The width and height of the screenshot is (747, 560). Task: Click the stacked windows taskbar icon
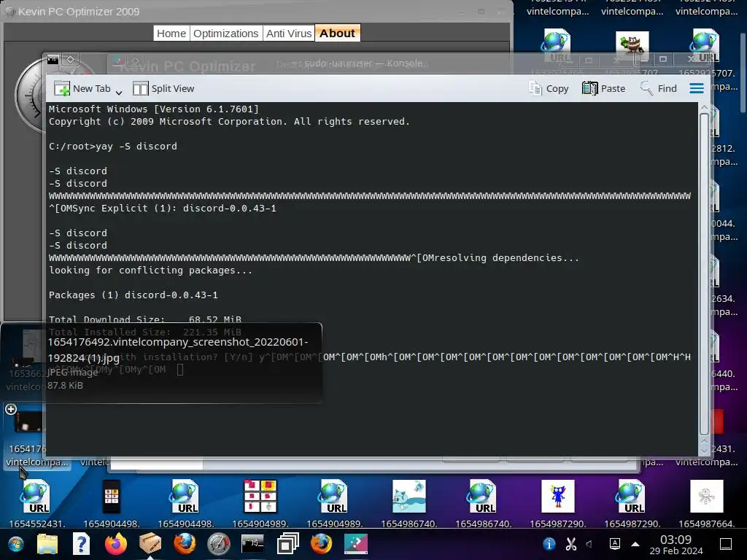tap(287, 544)
